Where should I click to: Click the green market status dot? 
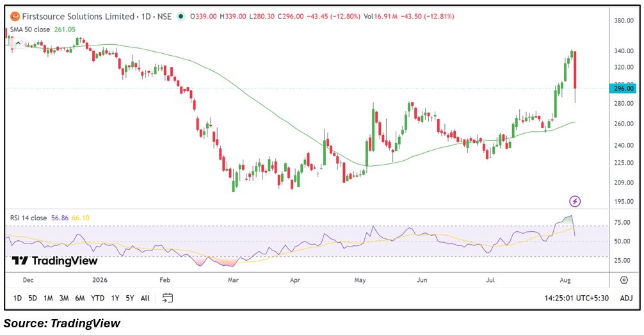181,17
